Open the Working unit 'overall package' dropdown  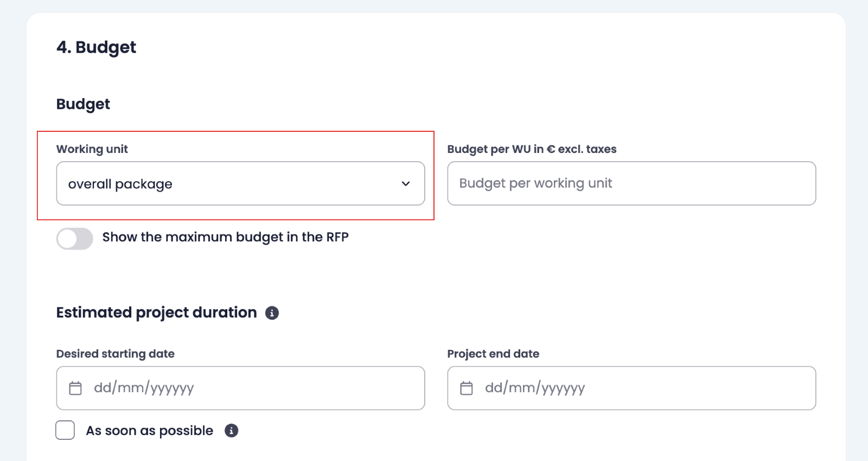pyautogui.click(x=240, y=183)
